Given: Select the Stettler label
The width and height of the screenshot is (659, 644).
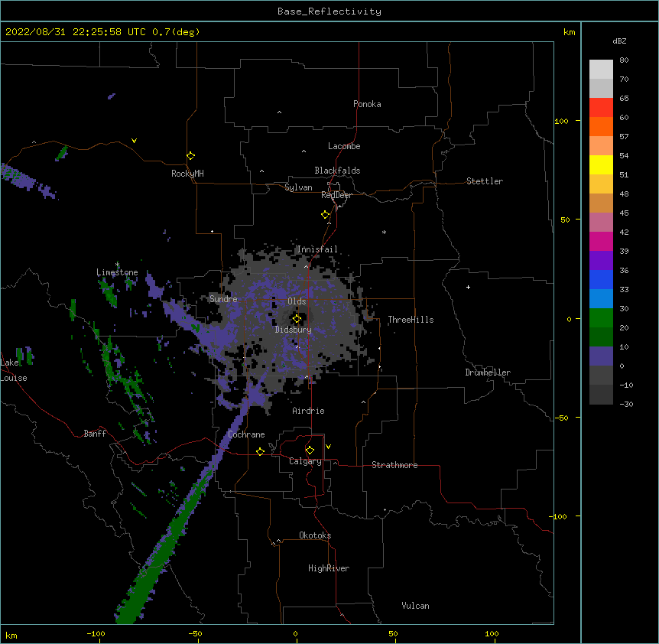Looking at the screenshot, I should pos(485,181).
